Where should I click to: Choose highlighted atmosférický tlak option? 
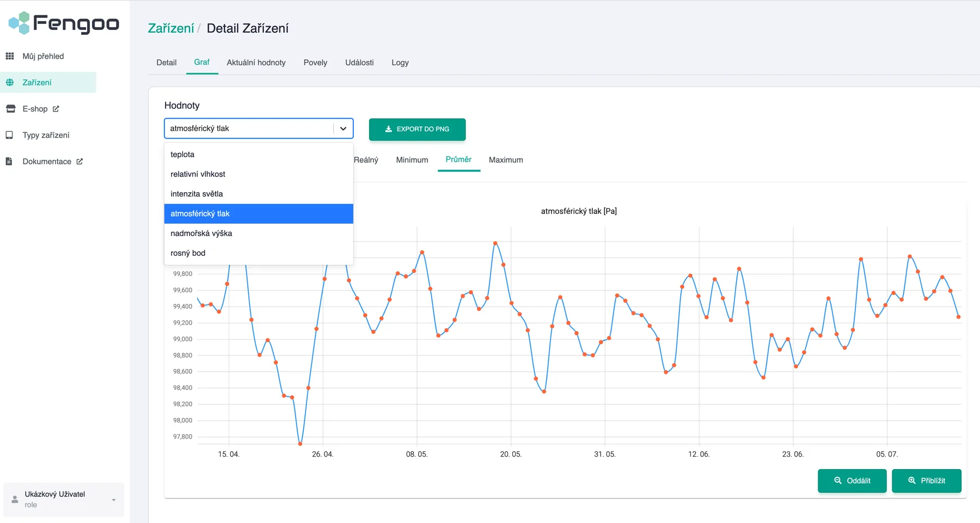tap(259, 214)
